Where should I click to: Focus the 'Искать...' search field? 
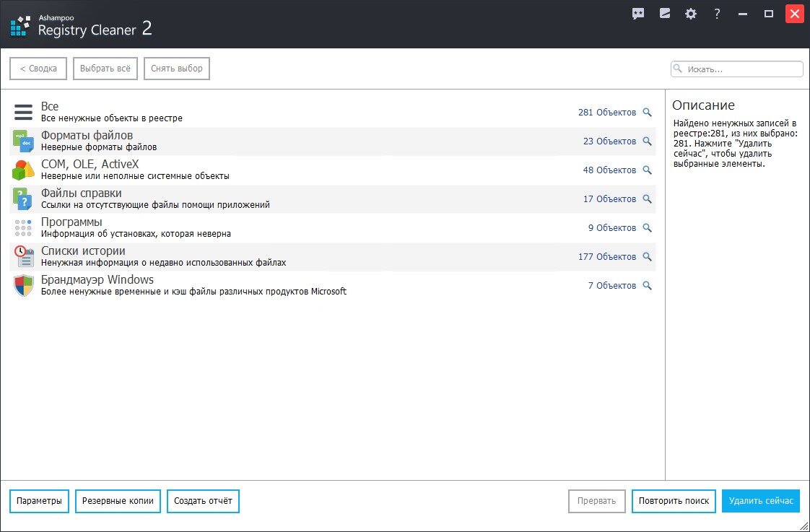point(736,69)
